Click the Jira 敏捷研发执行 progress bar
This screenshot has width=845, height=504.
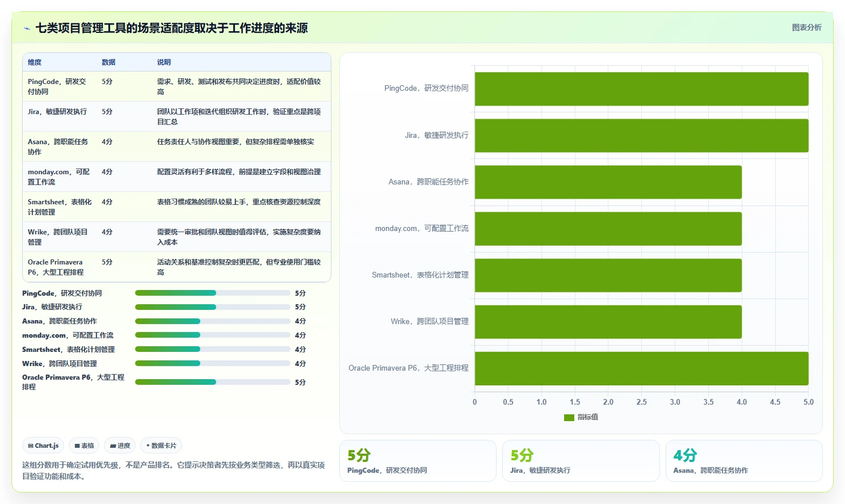(213, 307)
